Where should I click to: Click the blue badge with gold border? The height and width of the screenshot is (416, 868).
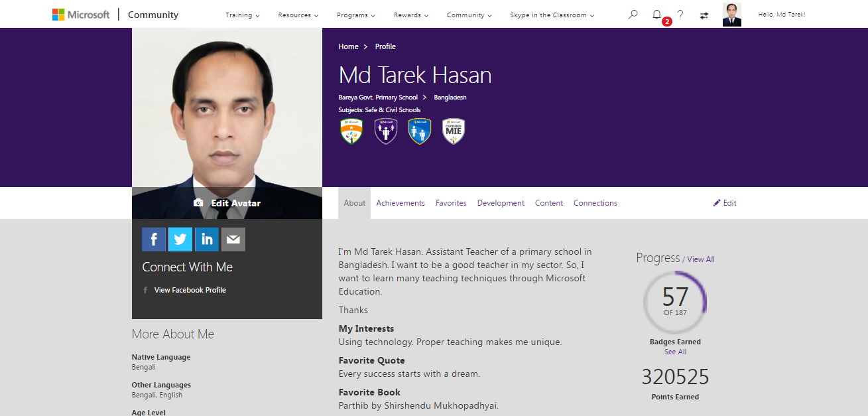(x=420, y=131)
